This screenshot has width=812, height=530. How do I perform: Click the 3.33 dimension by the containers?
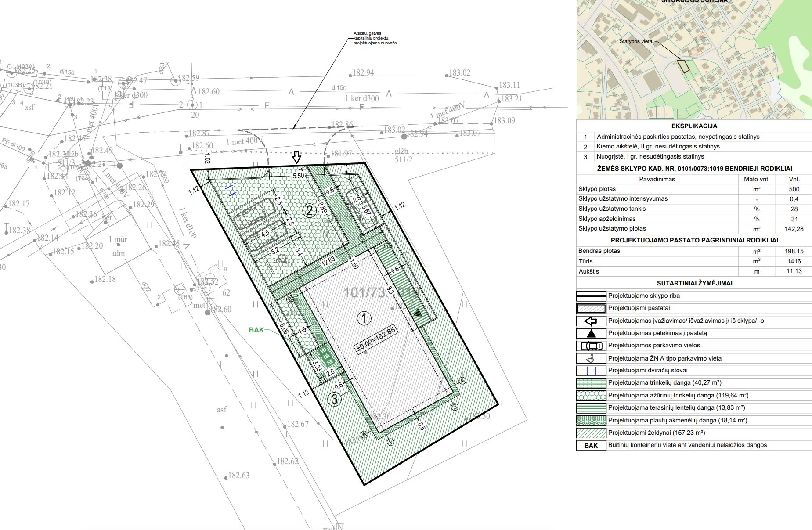(317, 365)
